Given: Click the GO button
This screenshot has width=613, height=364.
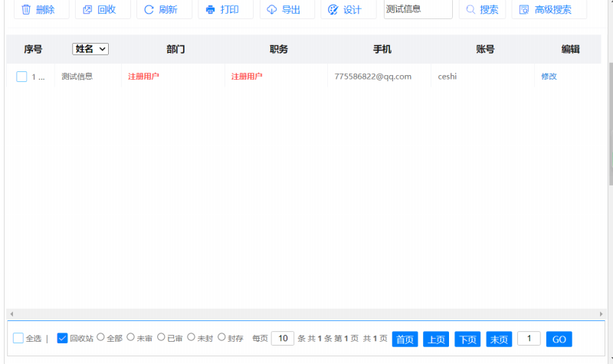Looking at the screenshot, I should click(x=559, y=339).
